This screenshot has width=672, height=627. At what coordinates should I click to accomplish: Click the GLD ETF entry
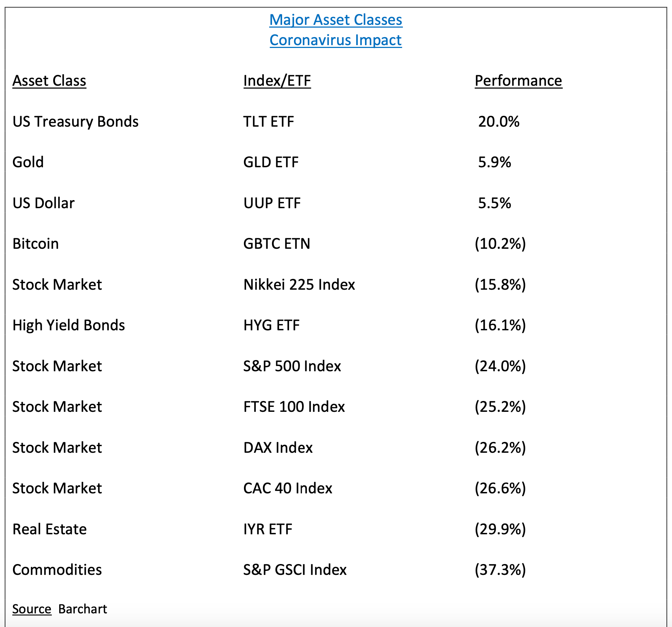pyautogui.click(x=271, y=162)
